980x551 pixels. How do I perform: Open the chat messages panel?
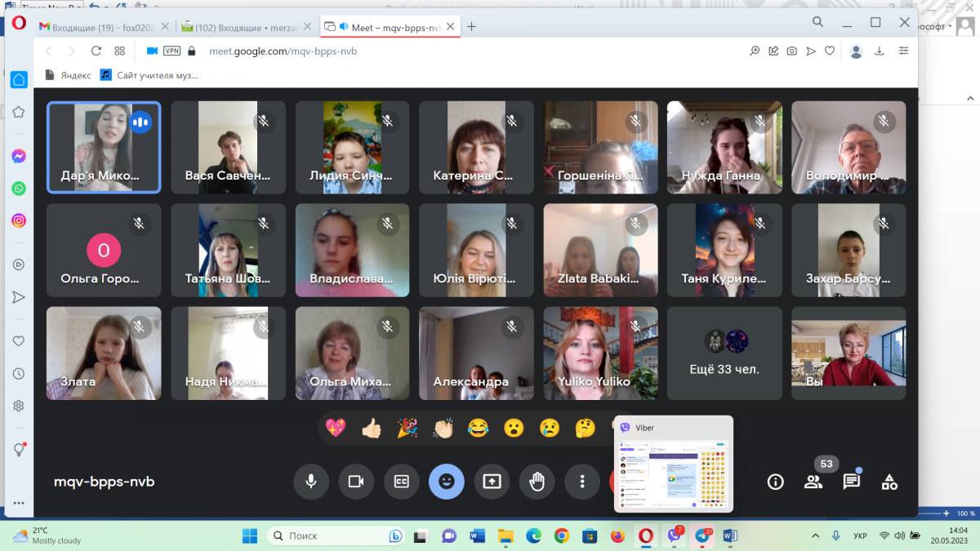(851, 482)
